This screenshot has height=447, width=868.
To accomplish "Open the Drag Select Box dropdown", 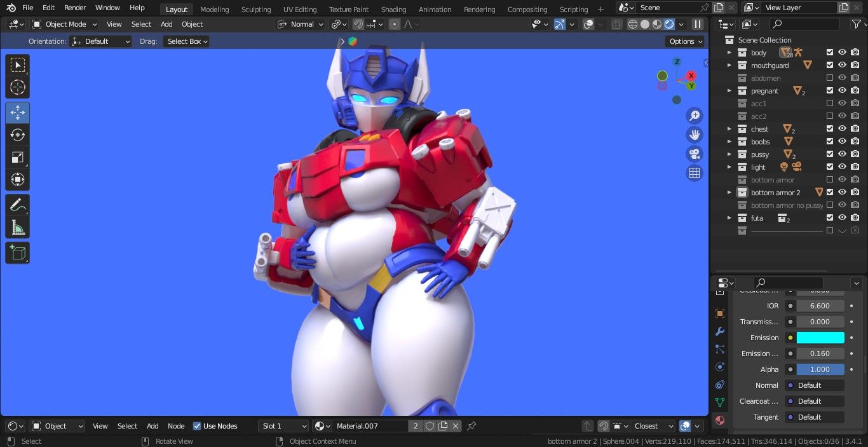I will pyautogui.click(x=186, y=41).
